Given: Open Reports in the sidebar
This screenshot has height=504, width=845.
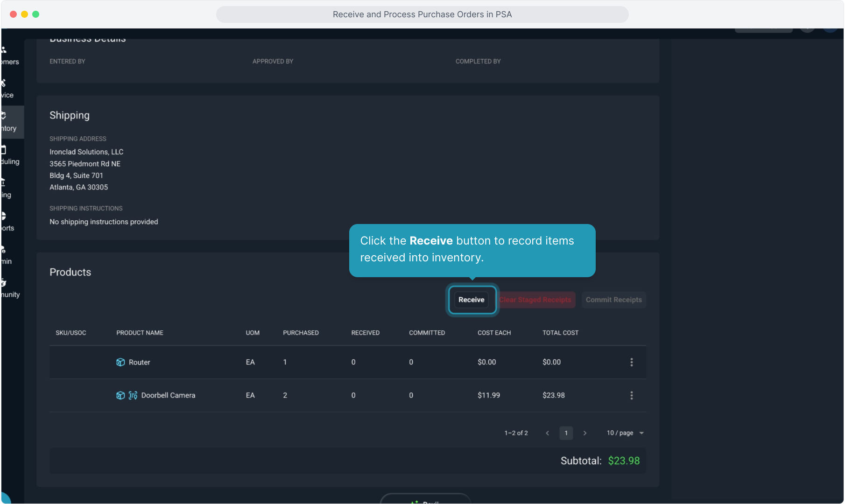Looking at the screenshot, I should (x=7, y=222).
